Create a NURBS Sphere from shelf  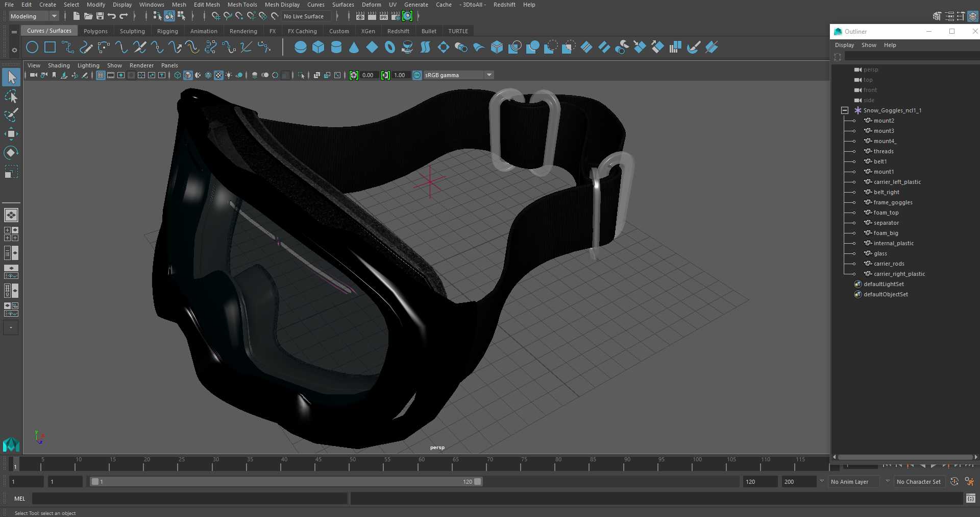(x=301, y=48)
